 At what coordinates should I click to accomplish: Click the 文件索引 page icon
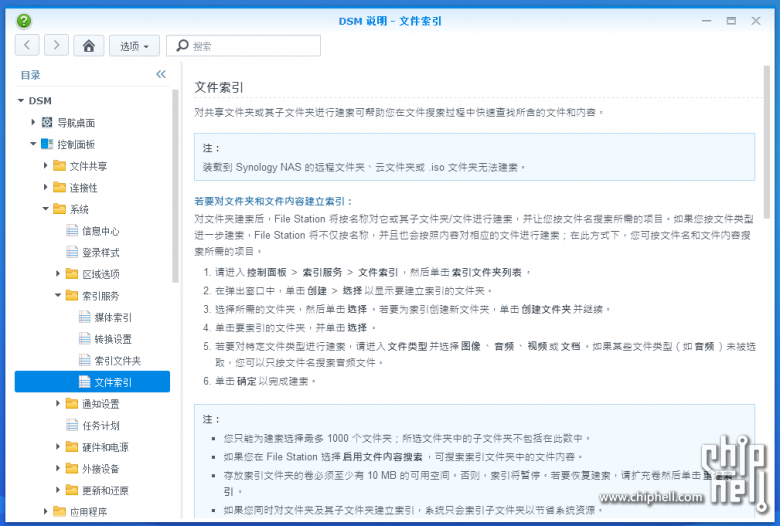tap(85, 382)
